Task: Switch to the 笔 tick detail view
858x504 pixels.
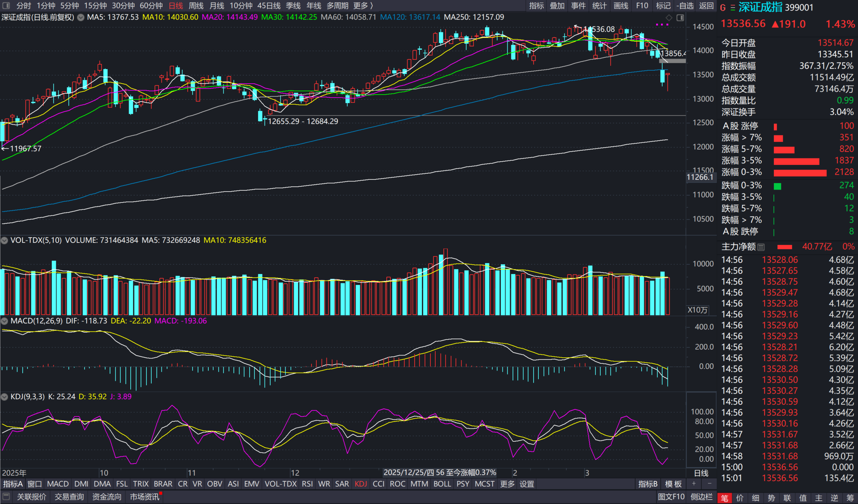Action: 725,498
